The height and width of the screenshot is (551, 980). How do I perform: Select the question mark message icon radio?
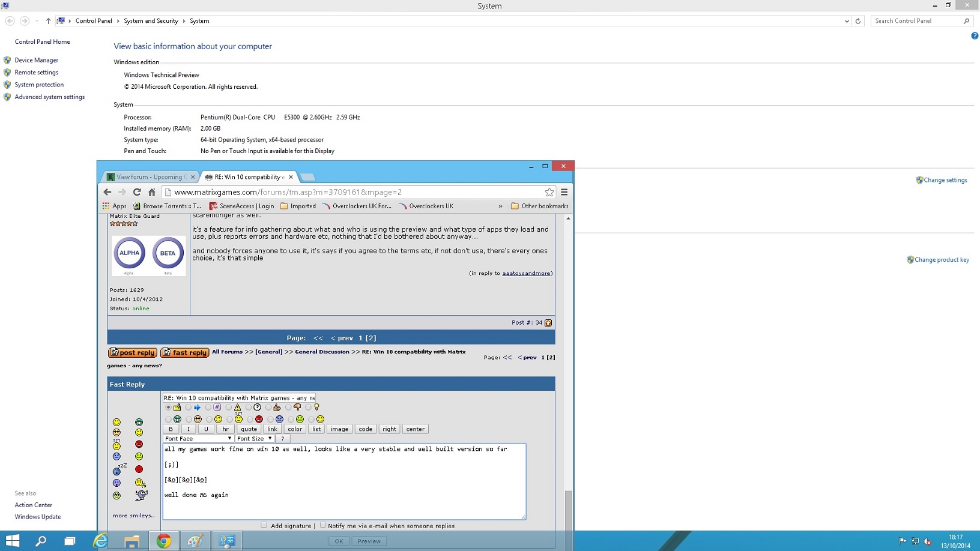[249, 408]
